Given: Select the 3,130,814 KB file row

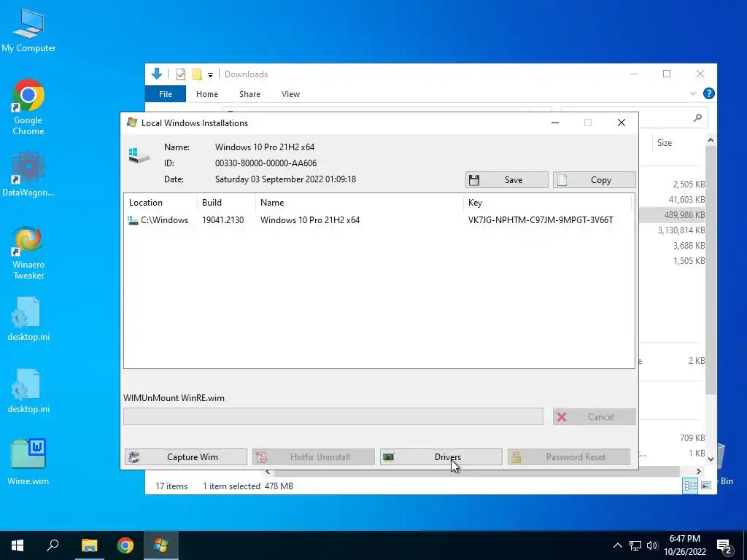Looking at the screenshot, I should pyautogui.click(x=672, y=230).
